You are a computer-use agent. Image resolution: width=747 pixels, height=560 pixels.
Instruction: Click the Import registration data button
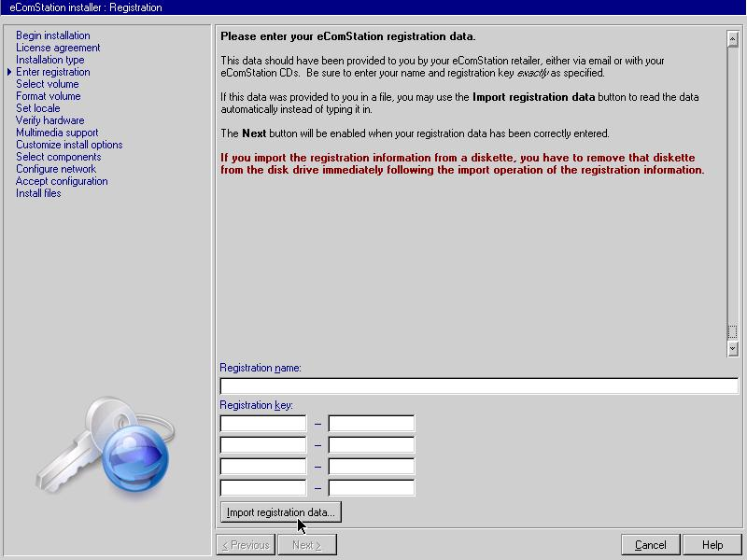tap(281, 512)
